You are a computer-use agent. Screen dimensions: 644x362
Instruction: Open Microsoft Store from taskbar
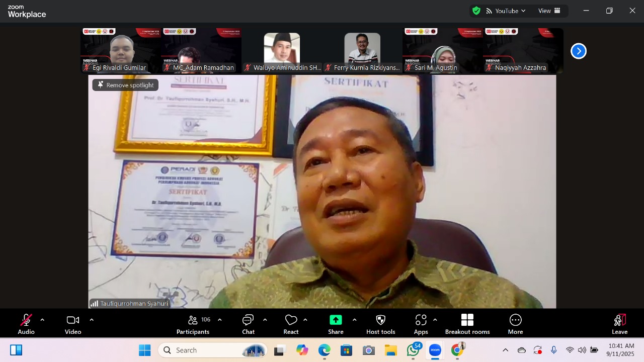pyautogui.click(x=347, y=350)
